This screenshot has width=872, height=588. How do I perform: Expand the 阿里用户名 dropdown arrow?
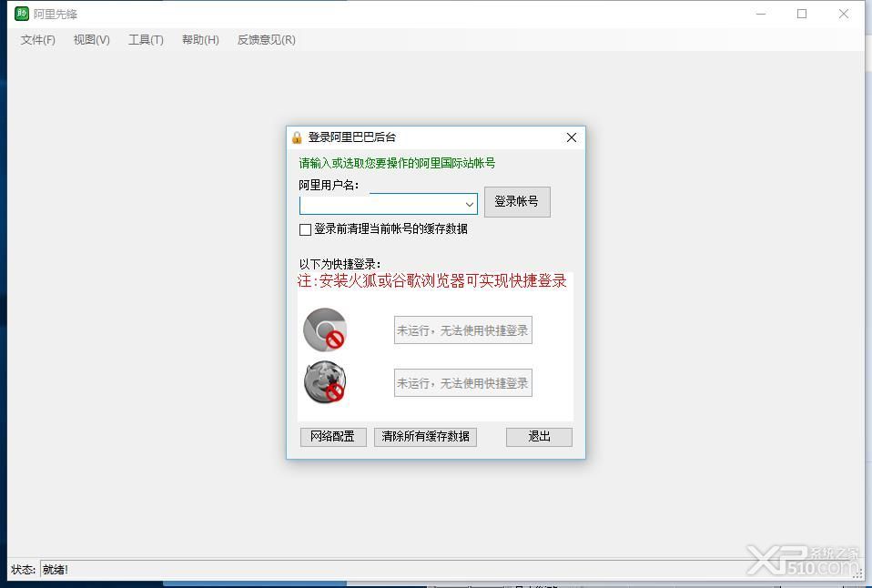click(x=470, y=204)
